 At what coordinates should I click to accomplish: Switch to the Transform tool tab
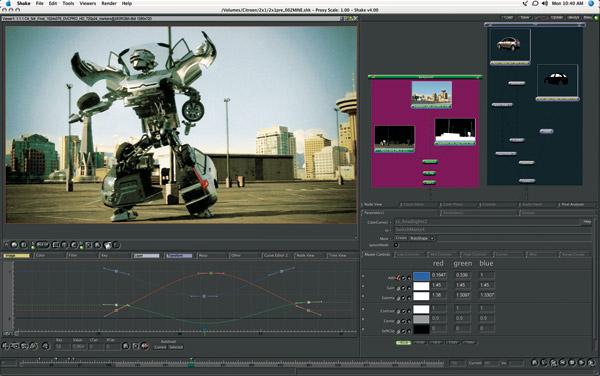(179, 255)
